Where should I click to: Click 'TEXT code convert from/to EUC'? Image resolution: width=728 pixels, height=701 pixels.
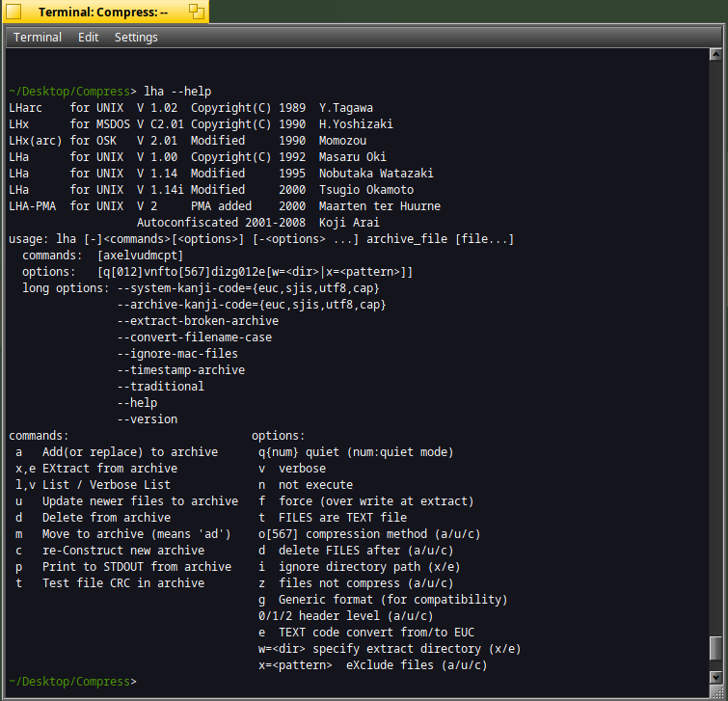pos(377,633)
